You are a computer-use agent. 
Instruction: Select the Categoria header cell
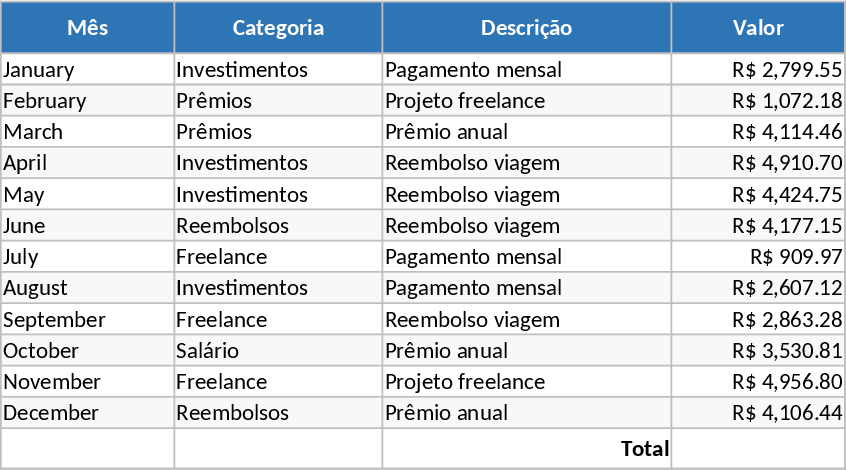click(x=278, y=28)
